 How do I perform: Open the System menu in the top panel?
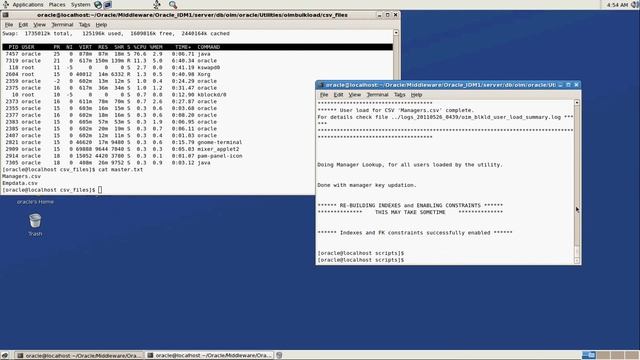(x=80, y=4)
